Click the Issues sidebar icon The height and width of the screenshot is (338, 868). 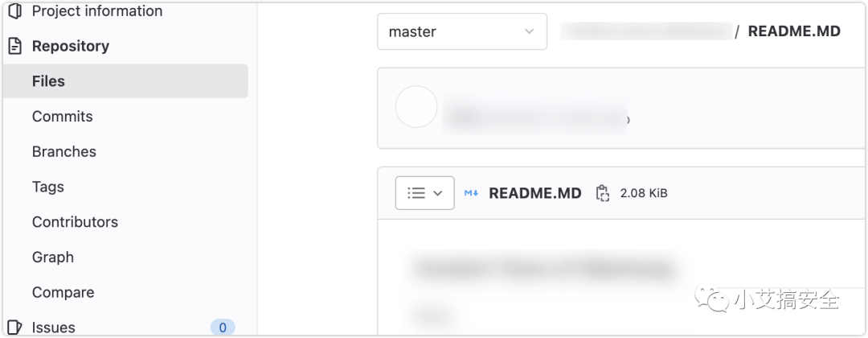[15, 327]
